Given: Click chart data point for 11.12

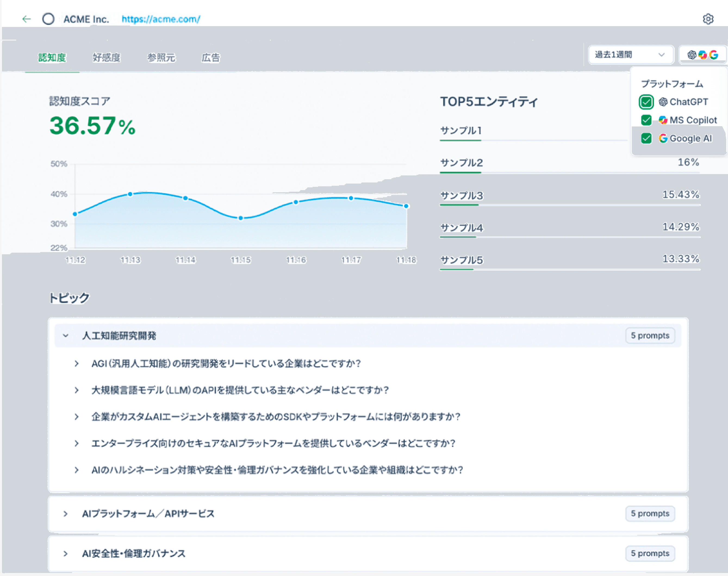Looking at the screenshot, I should point(75,214).
